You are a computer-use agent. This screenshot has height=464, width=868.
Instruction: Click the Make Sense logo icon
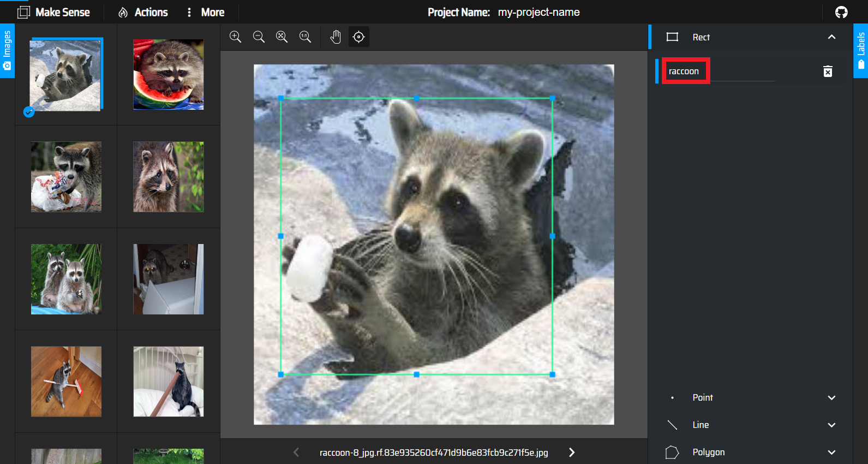[x=23, y=12]
